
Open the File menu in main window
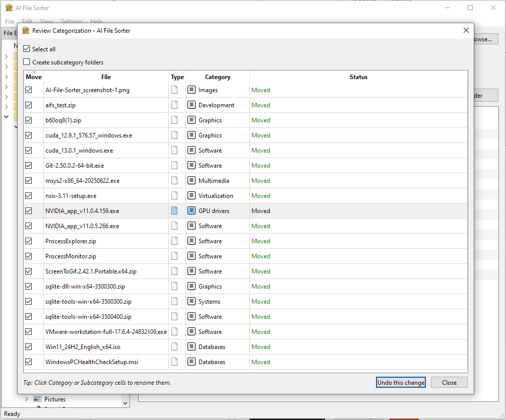(10, 22)
